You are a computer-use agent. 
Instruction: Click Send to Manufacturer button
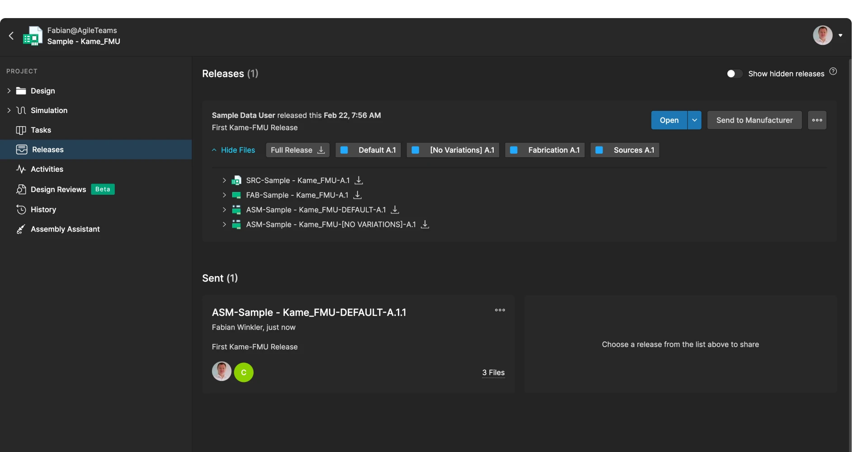click(x=754, y=120)
